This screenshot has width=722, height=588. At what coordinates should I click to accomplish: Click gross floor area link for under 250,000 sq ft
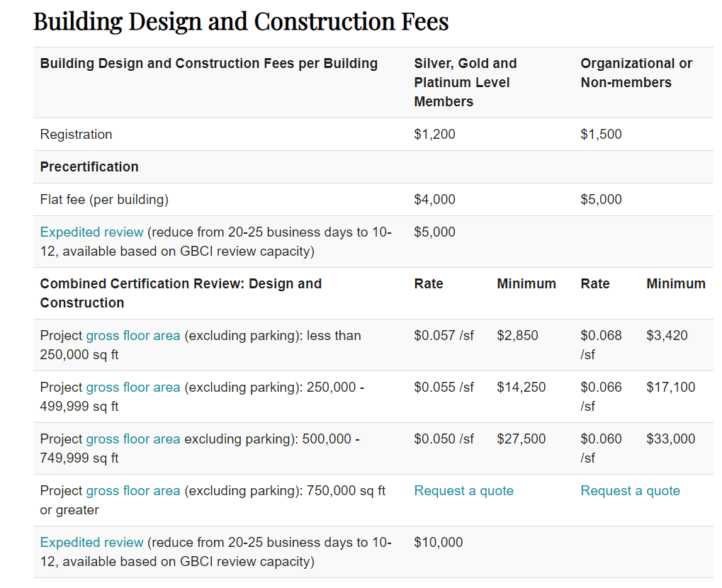pyautogui.click(x=132, y=336)
